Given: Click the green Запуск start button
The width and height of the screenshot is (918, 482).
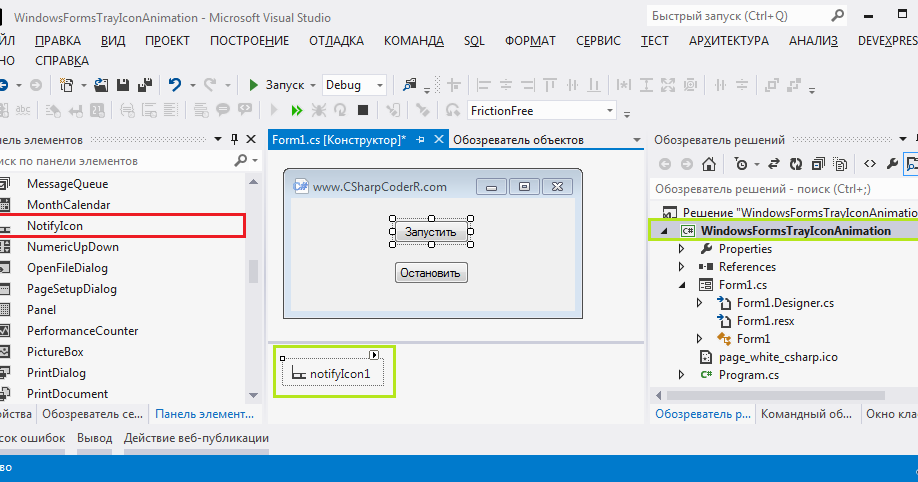Looking at the screenshot, I should click(276, 86).
